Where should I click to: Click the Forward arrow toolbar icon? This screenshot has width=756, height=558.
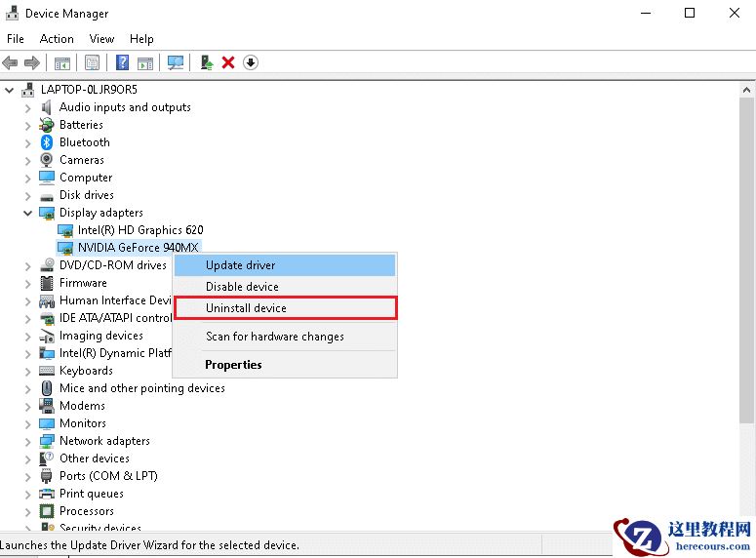coord(32,62)
